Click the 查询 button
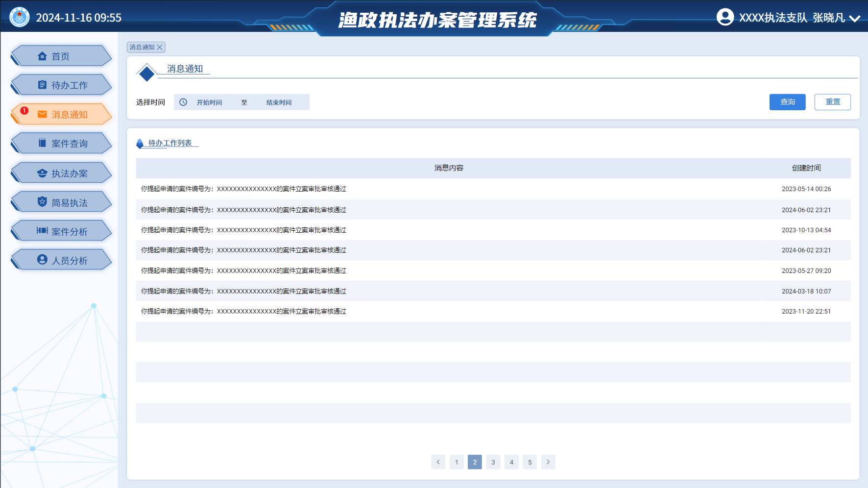 (787, 102)
